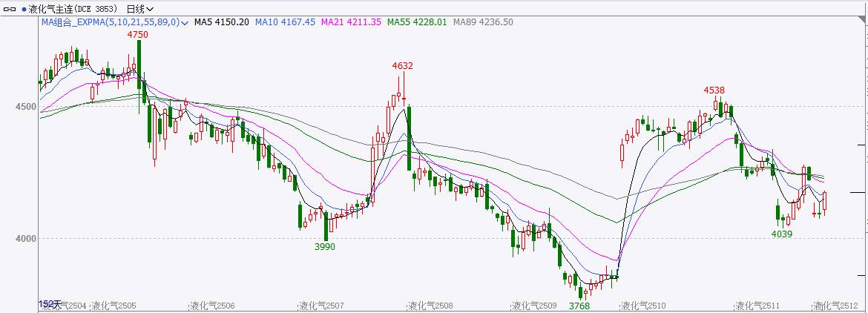Click the 4632 peak price label
The width and height of the screenshot is (868, 313).
(402, 66)
